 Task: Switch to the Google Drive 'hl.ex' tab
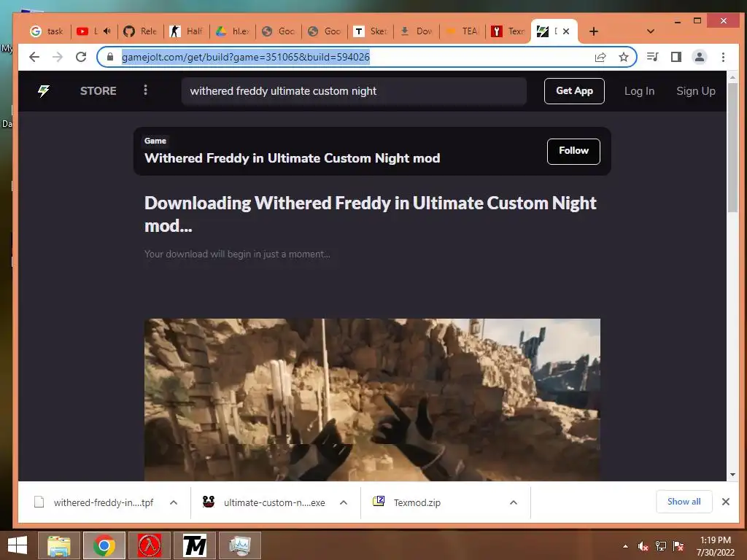(x=233, y=31)
